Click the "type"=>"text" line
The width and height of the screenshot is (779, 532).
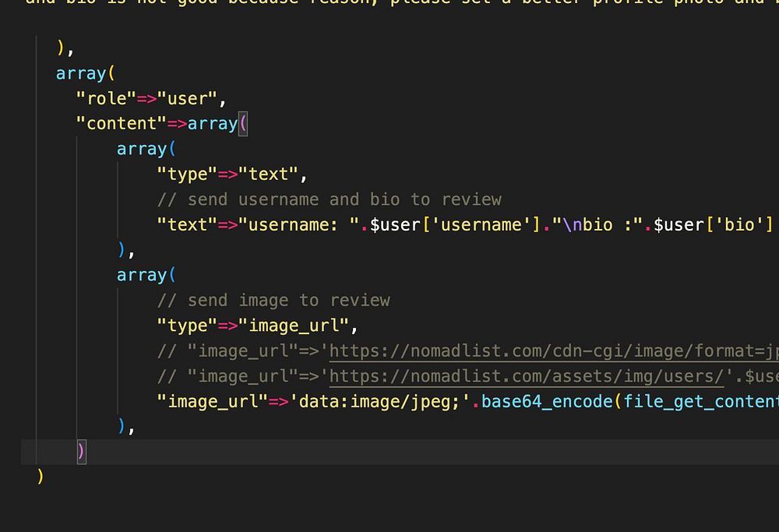click(x=232, y=174)
